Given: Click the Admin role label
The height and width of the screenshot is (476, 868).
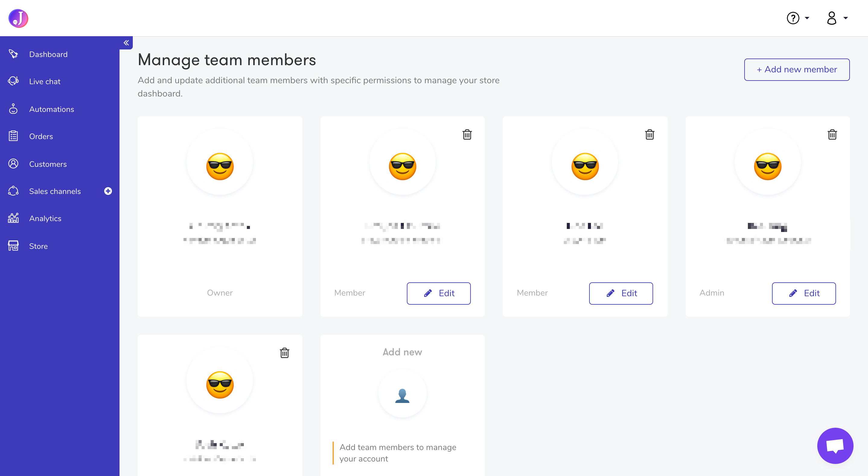Looking at the screenshot, I should click(712, 293).
